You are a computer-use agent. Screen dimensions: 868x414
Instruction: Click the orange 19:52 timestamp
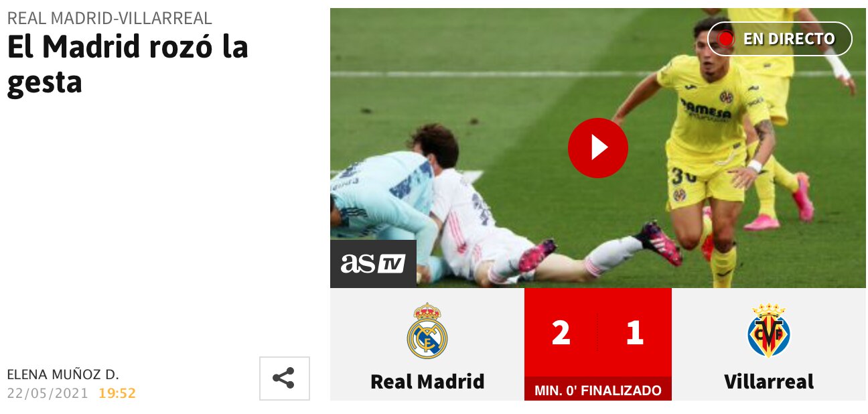pos(117,393)
